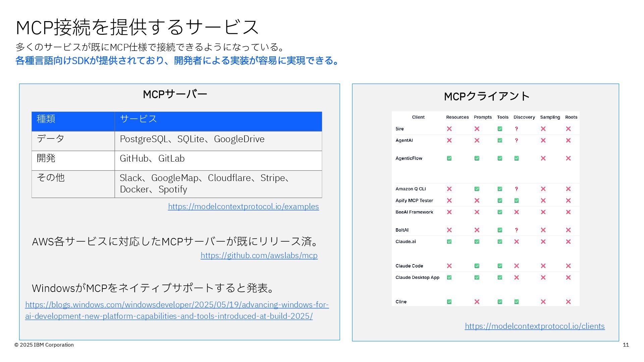Click the red Roots cross for Claude Desktop App

(x=568, y=278)
